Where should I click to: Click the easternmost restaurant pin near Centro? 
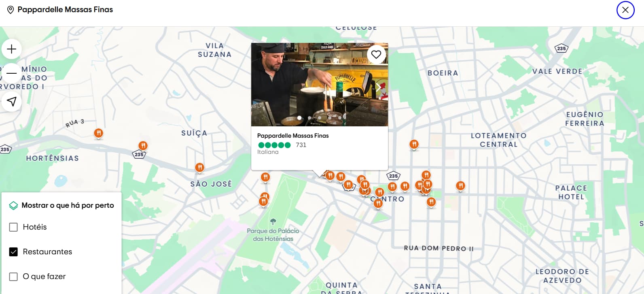(460, 185)
